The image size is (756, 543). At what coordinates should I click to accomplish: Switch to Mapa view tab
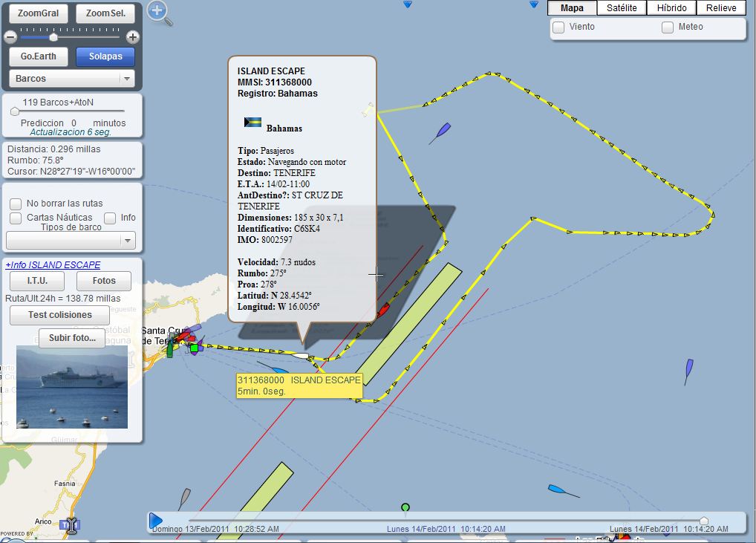pos(572,7)
